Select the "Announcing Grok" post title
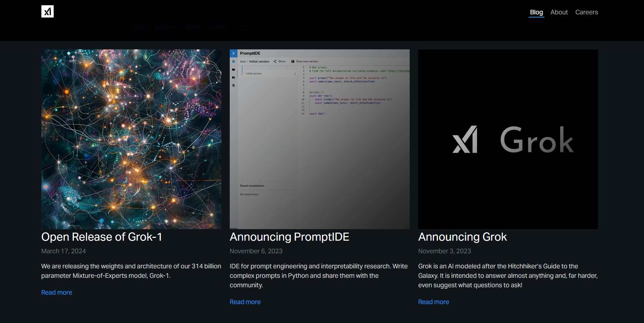644x323 pixels. click(x=462, y=237)
